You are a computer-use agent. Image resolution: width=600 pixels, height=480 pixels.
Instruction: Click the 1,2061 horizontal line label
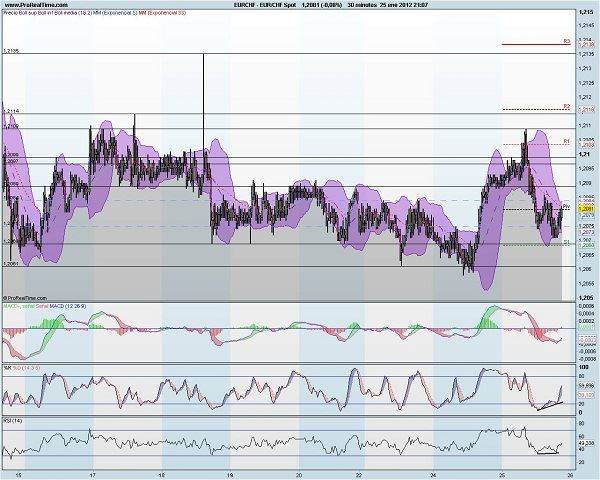[11, 264]
